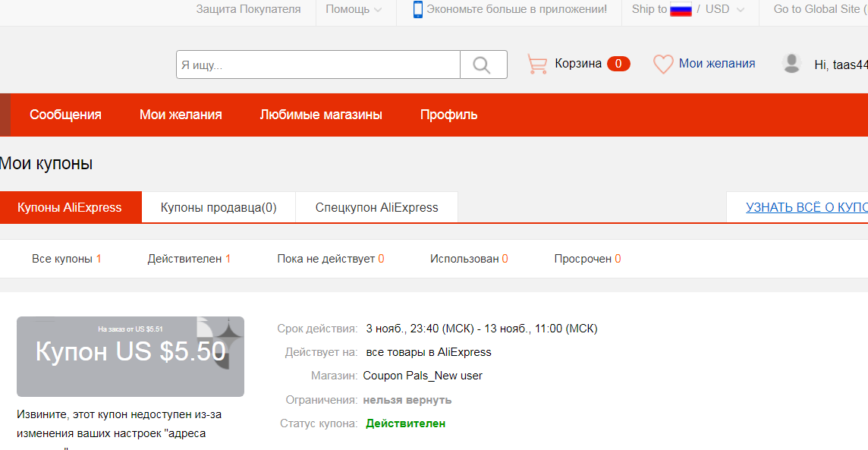Viewport: 868px width, 450px height.
Task: Click УЗНАТЬ ВСЁ О КУПОНАХ link
Action: (x=807, y=208)
